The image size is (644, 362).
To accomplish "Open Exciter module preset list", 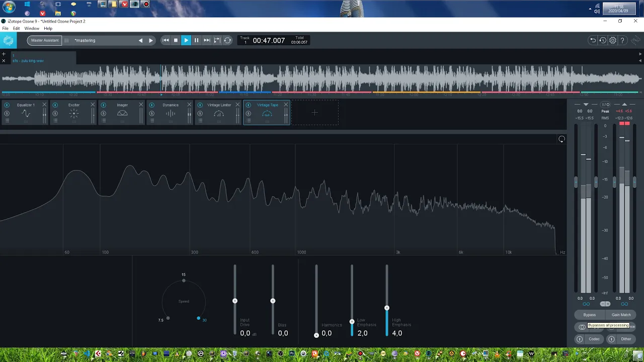I will (55, 121).
